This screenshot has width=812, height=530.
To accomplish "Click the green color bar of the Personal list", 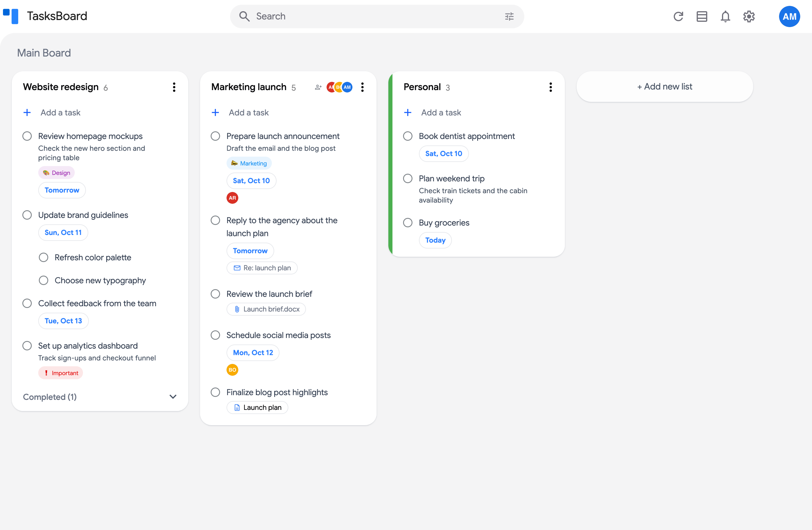I will pos(391,164).
